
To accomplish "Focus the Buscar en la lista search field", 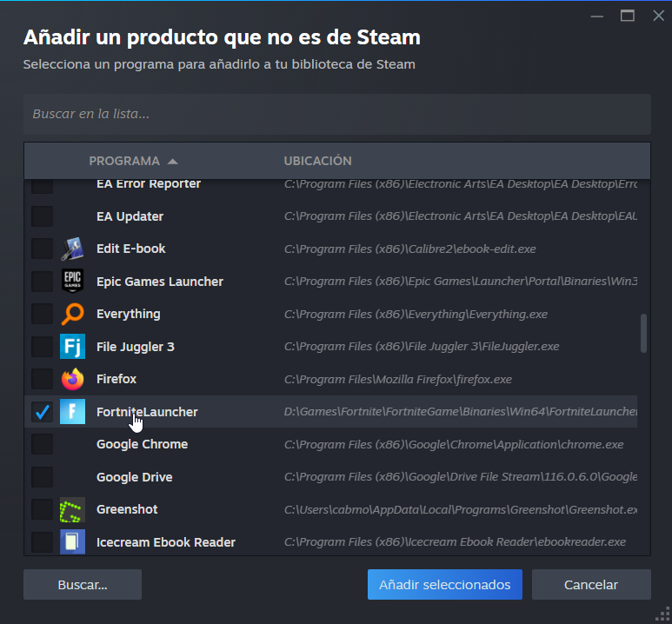I will point(336,114).
